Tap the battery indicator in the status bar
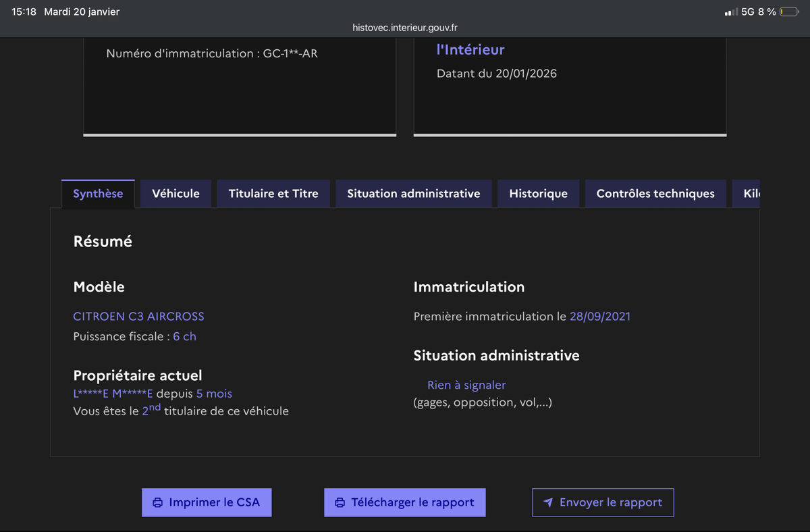The height and width of the screenshot is (532, 810). coord(788,11)
